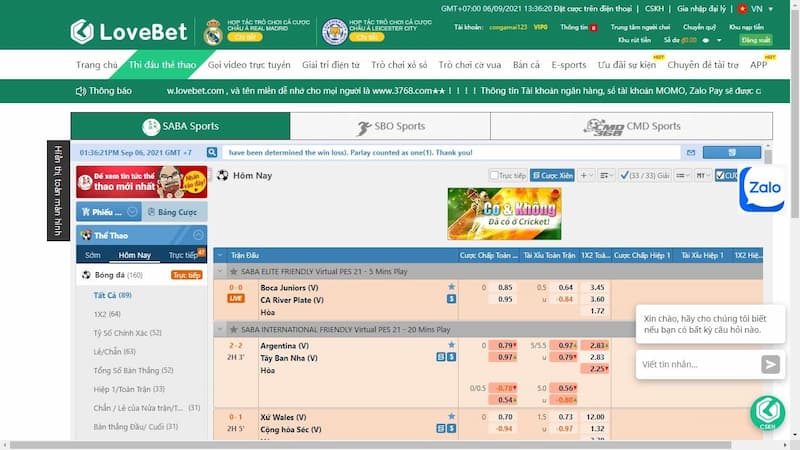Toggle the Trực tiếp live checkbox
Screen dimensions: 800x450
pyautogui.click(x=494, y=176)
